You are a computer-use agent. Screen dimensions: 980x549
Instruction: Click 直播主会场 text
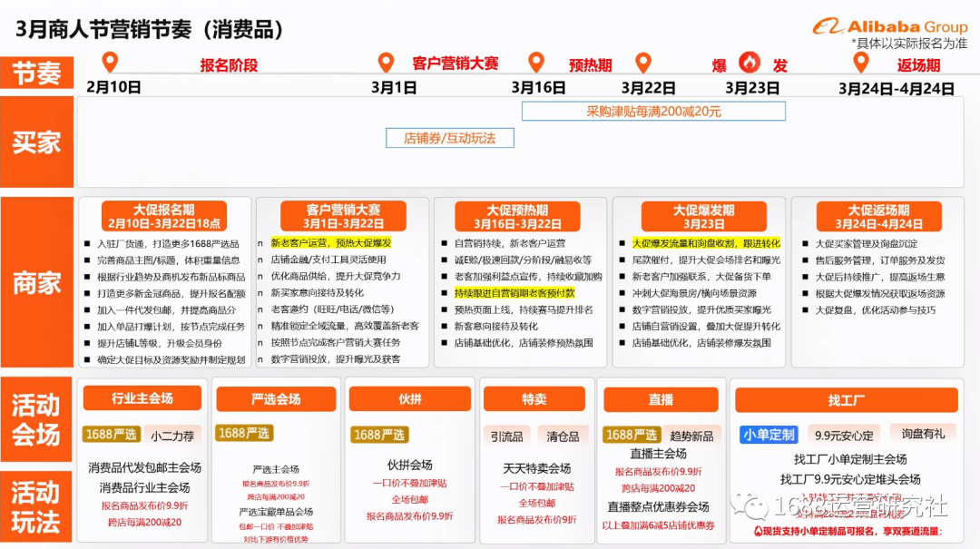(658, 454)
